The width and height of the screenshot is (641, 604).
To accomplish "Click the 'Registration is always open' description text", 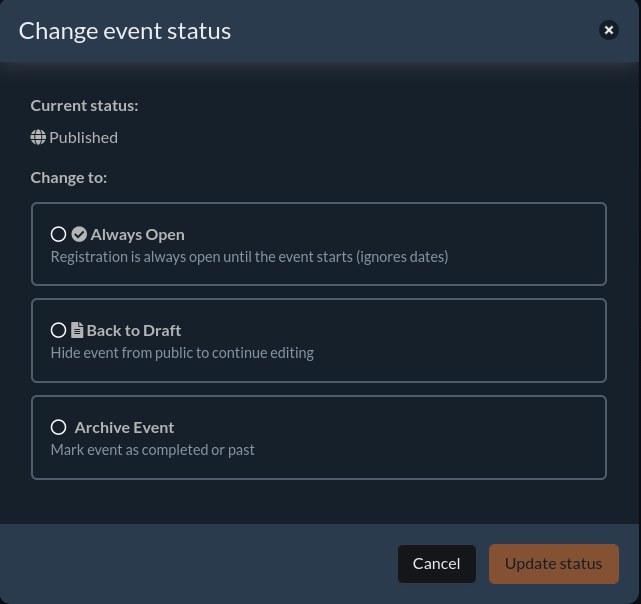I will [x=249, y=256].
